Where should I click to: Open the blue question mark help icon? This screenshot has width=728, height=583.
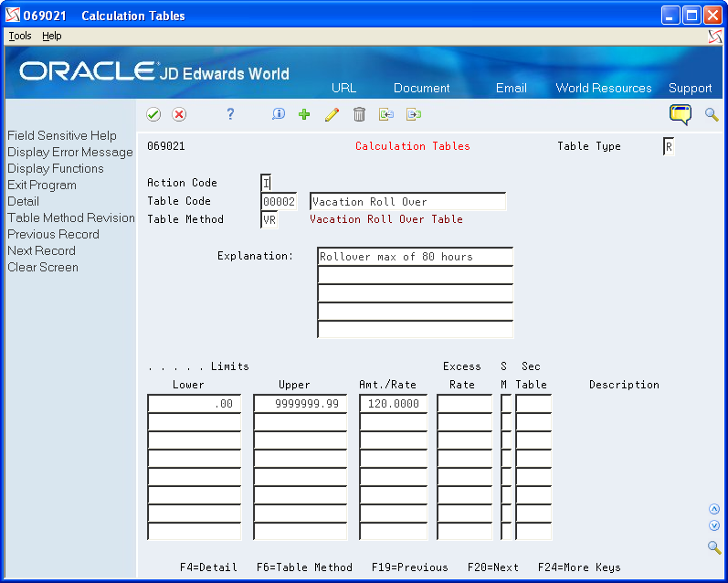coord(230,114)
